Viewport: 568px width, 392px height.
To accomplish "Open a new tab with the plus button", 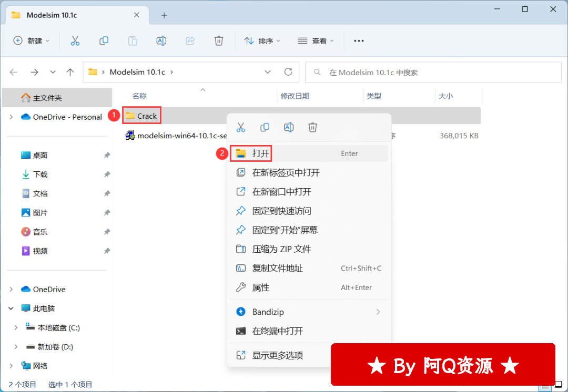I will (164, 15).
